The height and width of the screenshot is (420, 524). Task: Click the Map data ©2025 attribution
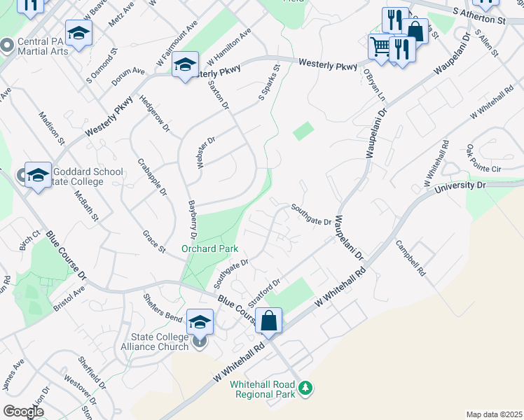[495, 414]
